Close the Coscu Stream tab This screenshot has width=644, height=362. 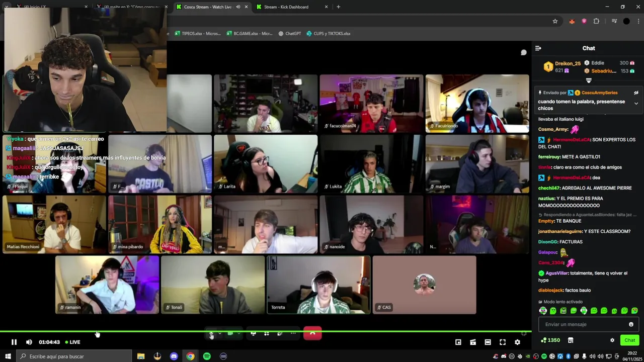pos(247,7)
